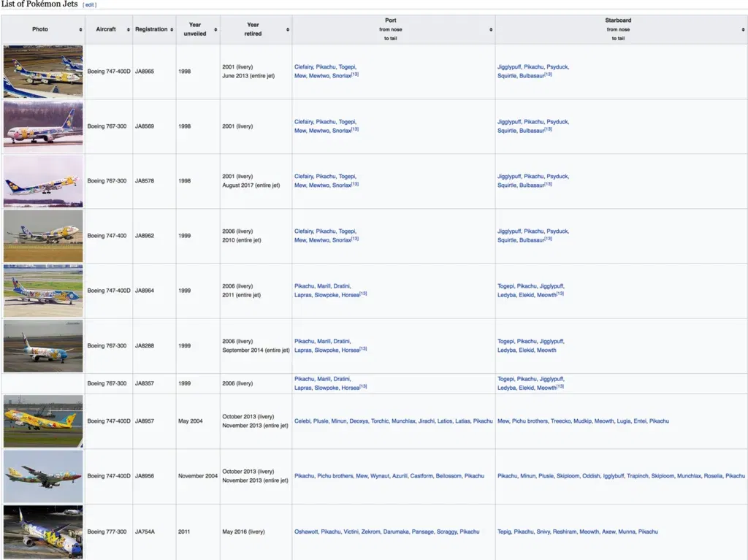Follow the Munna link
Viewport: 748px width, 560px height.
627,532
